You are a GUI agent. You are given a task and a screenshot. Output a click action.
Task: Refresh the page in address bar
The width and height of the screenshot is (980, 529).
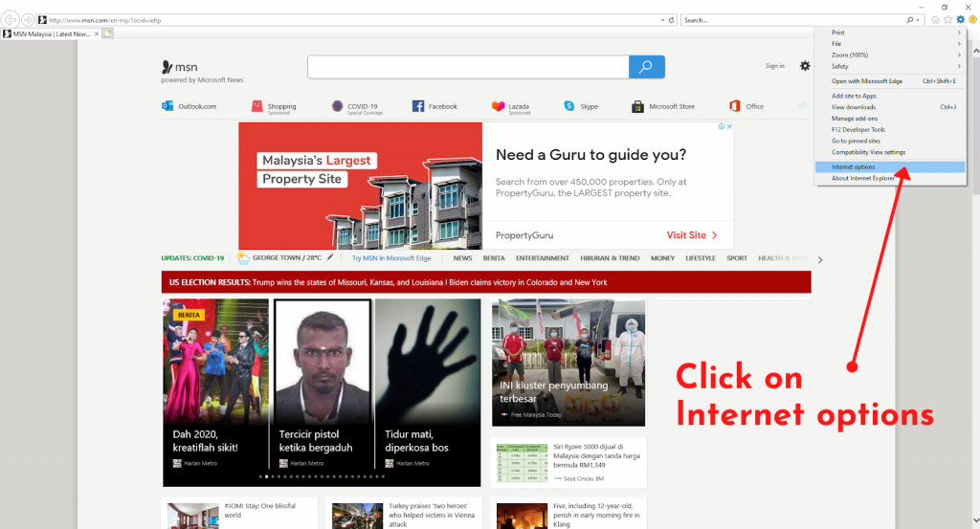[x=671, y=19]
